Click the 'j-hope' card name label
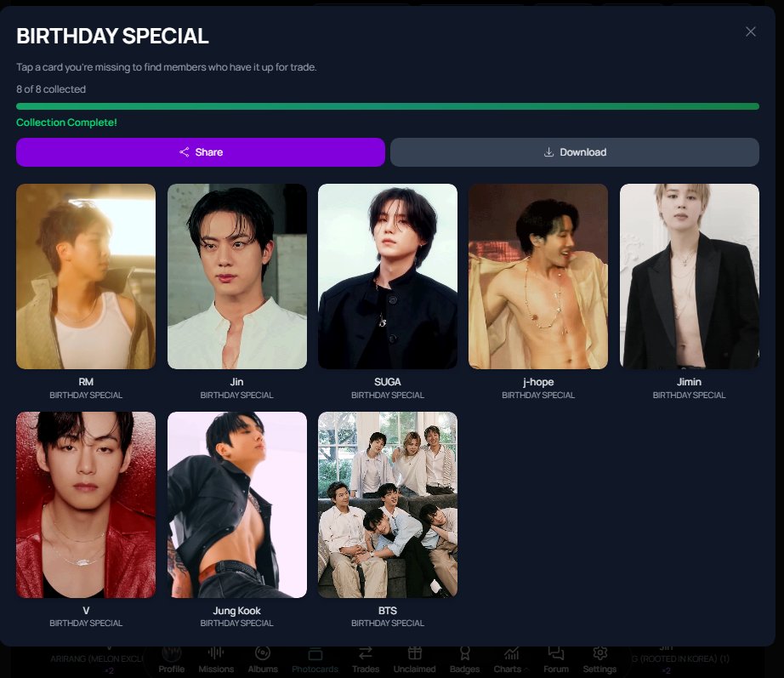 coord(538,382)
